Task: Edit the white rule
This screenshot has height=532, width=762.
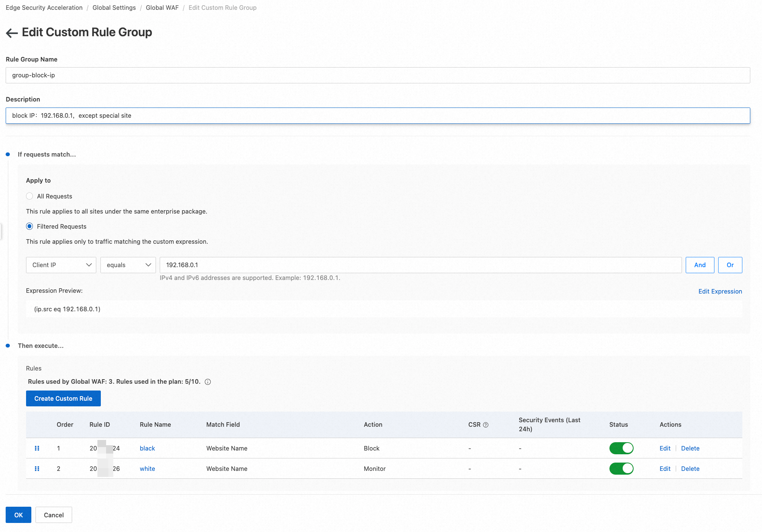Action: tap(665, 469)
